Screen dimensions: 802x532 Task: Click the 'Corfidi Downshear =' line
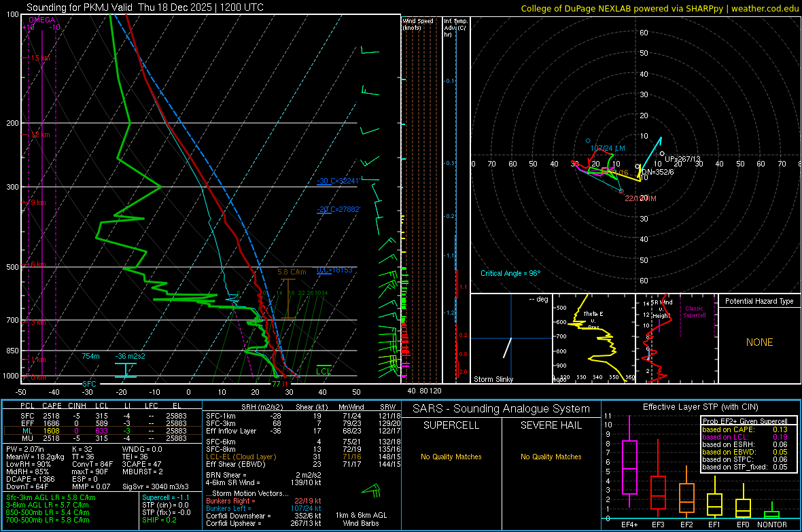pyautogui.click(x=264, y=516)
